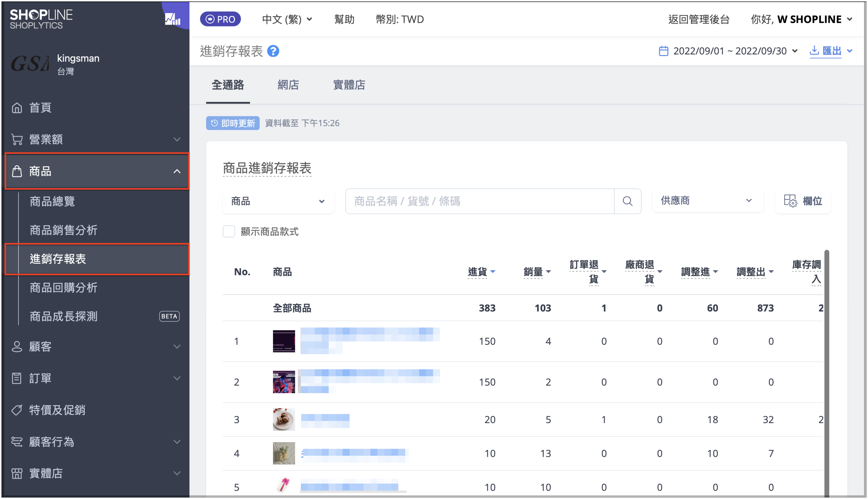The width and height of the screenshot is (868, 499).
Task: Open the 中文 (繁) language dropdown
Action: (287, 19)
